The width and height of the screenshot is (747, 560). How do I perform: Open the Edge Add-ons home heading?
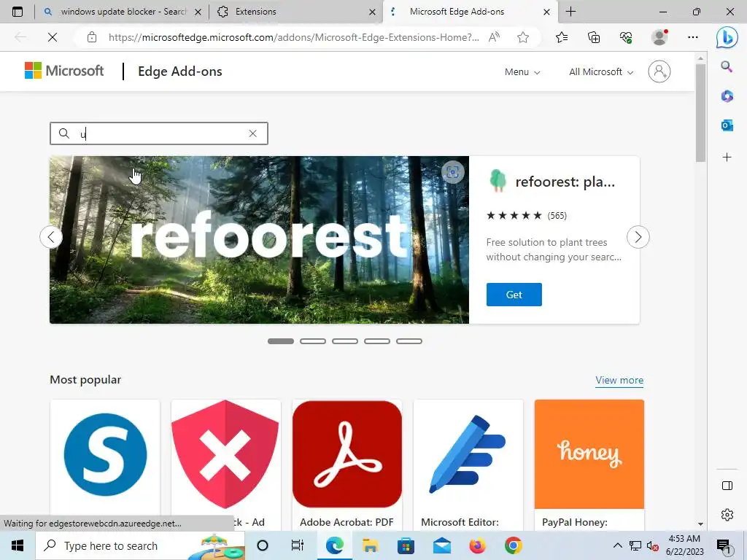(x=179, y=71)
